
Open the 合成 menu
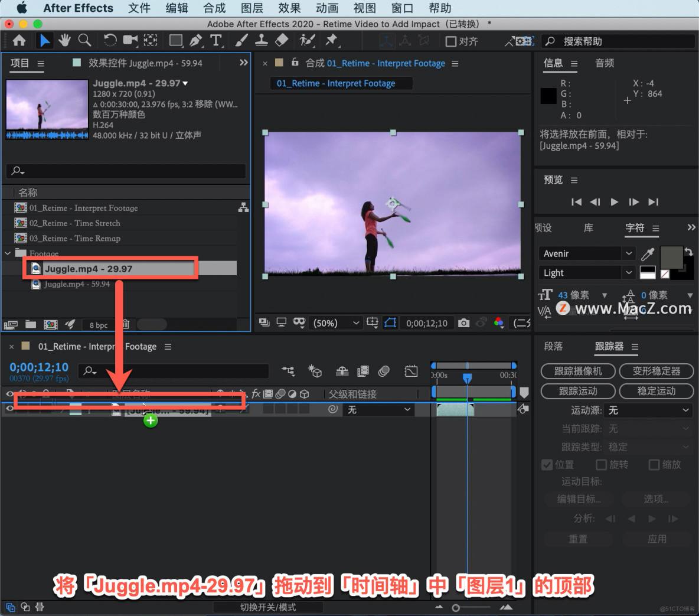point(214,8)
